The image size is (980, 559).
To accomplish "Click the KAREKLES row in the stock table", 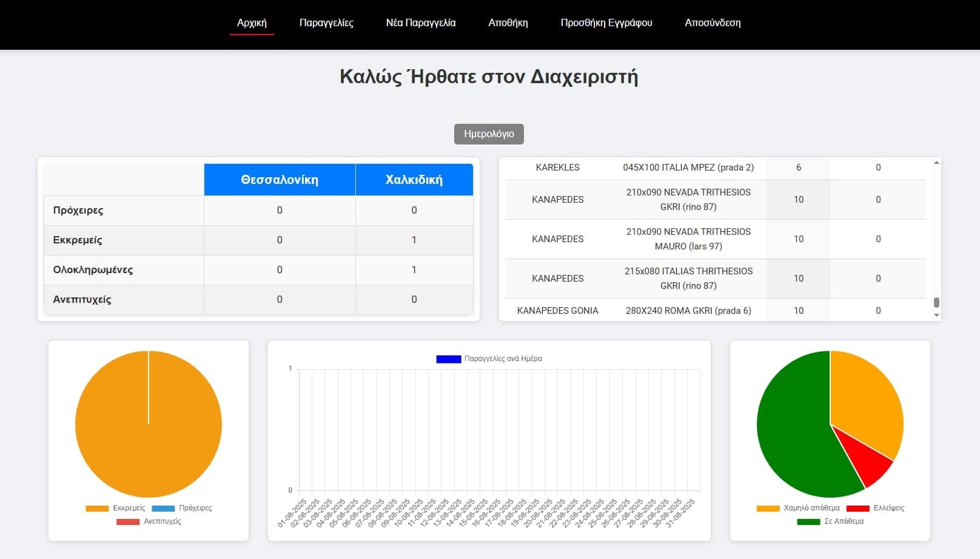I will (x=643, y=168).
